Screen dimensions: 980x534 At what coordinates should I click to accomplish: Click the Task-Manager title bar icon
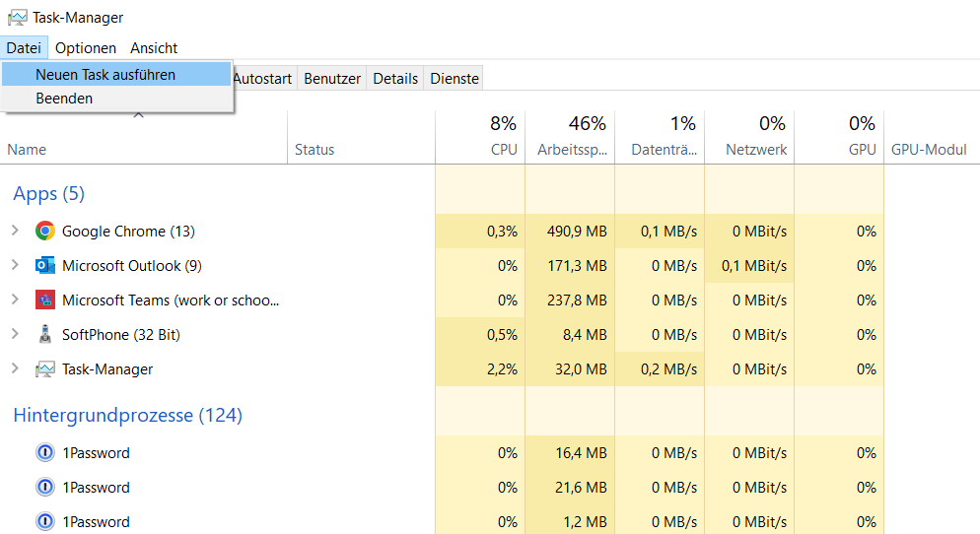point(17,18)
